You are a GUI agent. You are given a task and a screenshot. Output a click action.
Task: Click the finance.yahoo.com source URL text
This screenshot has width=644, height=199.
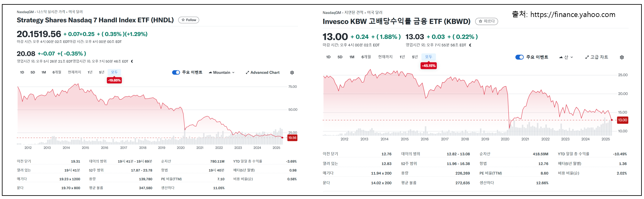tap(573, 14)
